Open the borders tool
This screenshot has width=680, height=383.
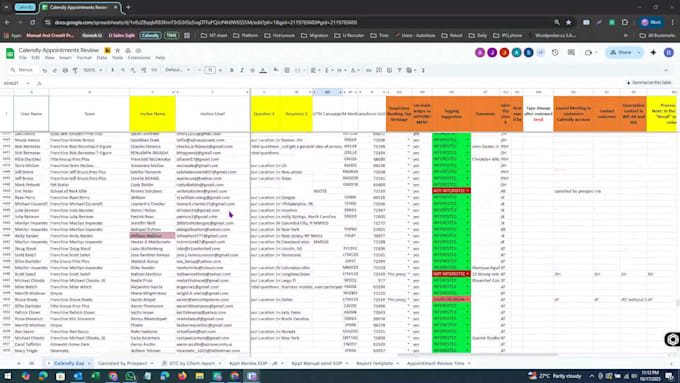pos(287,70)
